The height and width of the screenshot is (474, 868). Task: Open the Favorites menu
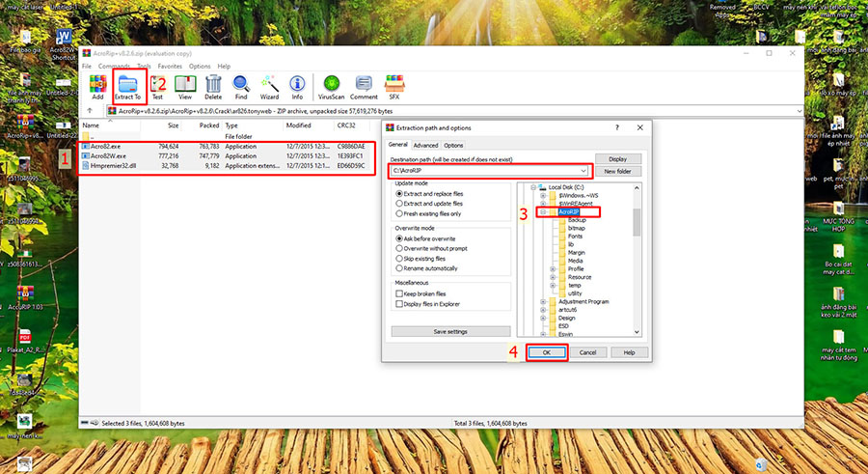[x=170, y=66]
